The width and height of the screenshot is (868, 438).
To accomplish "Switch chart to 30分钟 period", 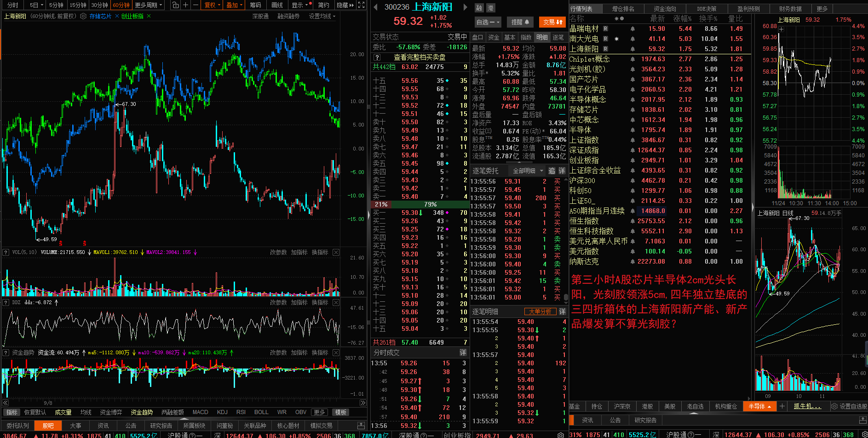I will (x=99, y=5).
